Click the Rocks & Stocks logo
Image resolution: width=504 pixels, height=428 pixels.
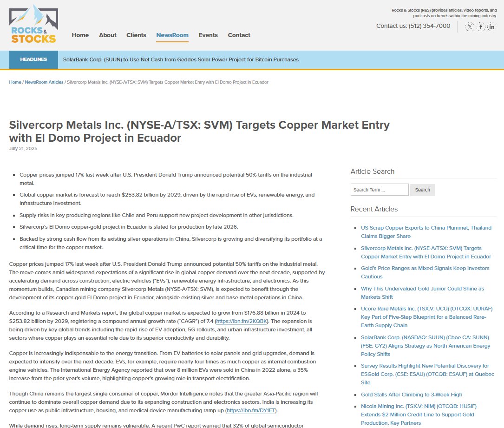pyautogui.click(x=33, y=24)
